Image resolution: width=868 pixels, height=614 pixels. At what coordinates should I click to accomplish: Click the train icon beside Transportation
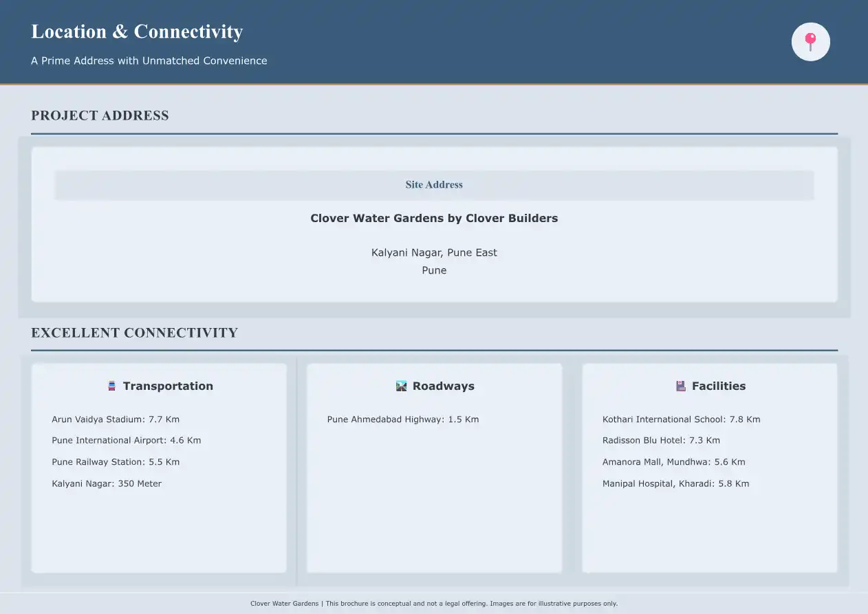(x=111, y=386)
